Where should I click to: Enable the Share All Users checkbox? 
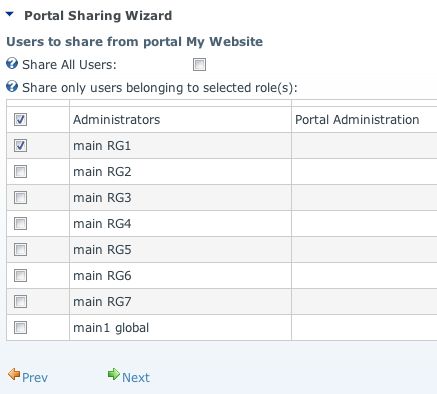pyautogui.click(x=199, y=65)
